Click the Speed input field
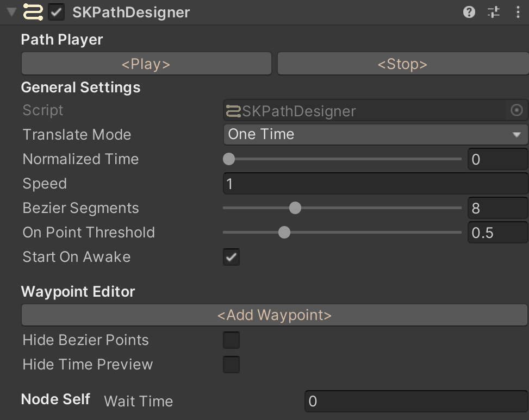 click(x=375, y=184)
